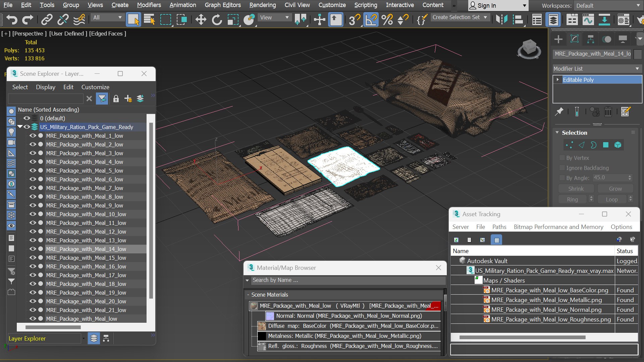Click the Loop button
The image size is (644, 362).
pyautogui.click(x=611, y=199)
